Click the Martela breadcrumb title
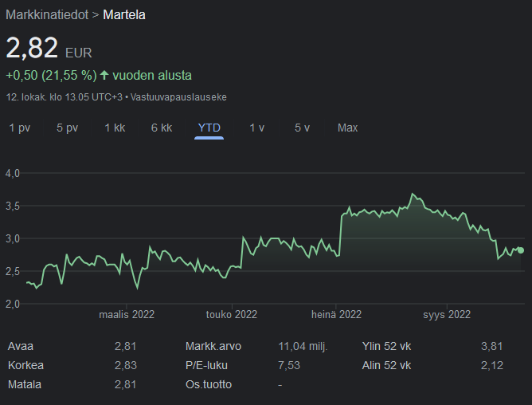Screen dimensions: 532x405 pos(124,14)
